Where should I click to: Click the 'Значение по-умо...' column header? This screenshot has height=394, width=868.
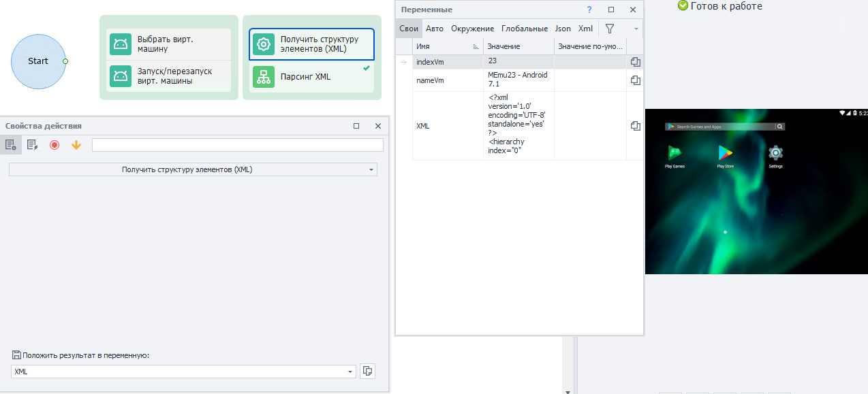pyautogui.click(x=590, y=46)
